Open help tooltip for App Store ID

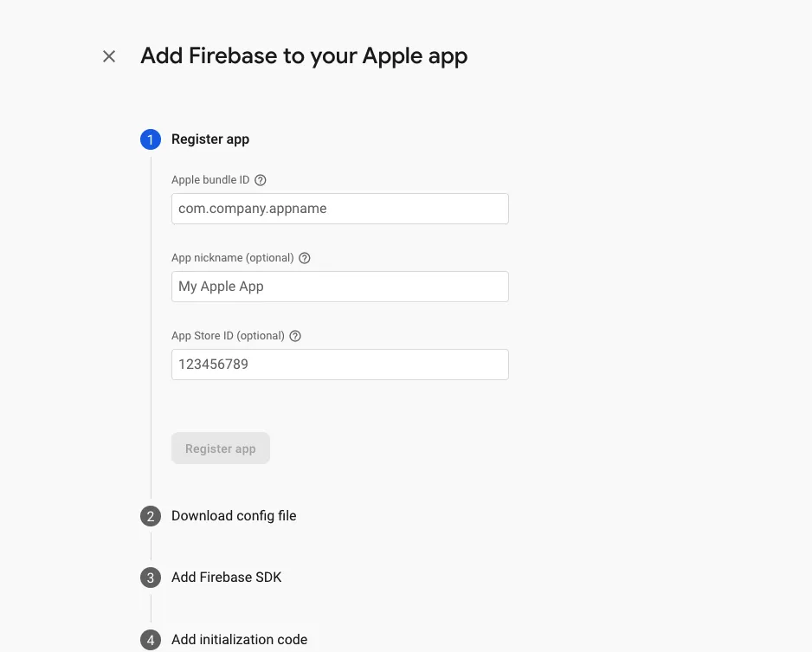tap(295, 336)
